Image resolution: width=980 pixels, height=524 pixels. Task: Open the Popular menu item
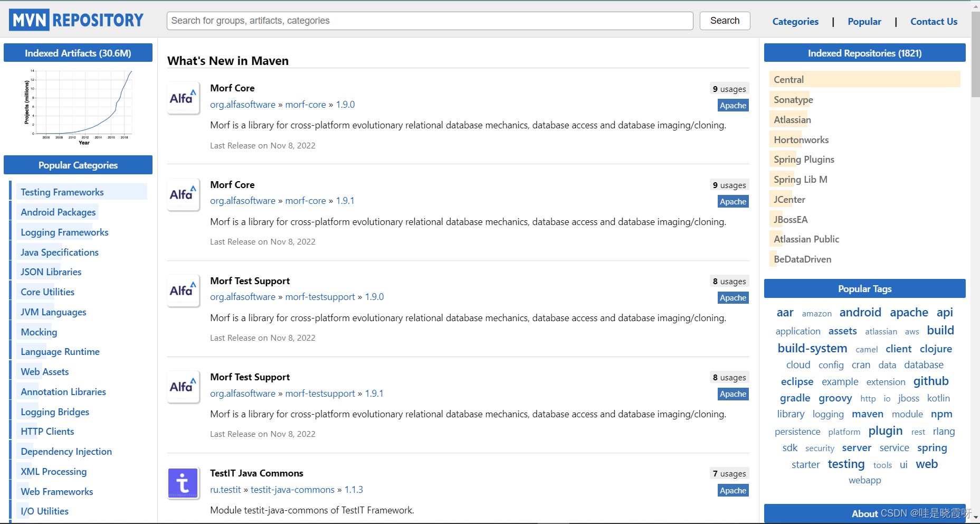click(x=864, y=22)
